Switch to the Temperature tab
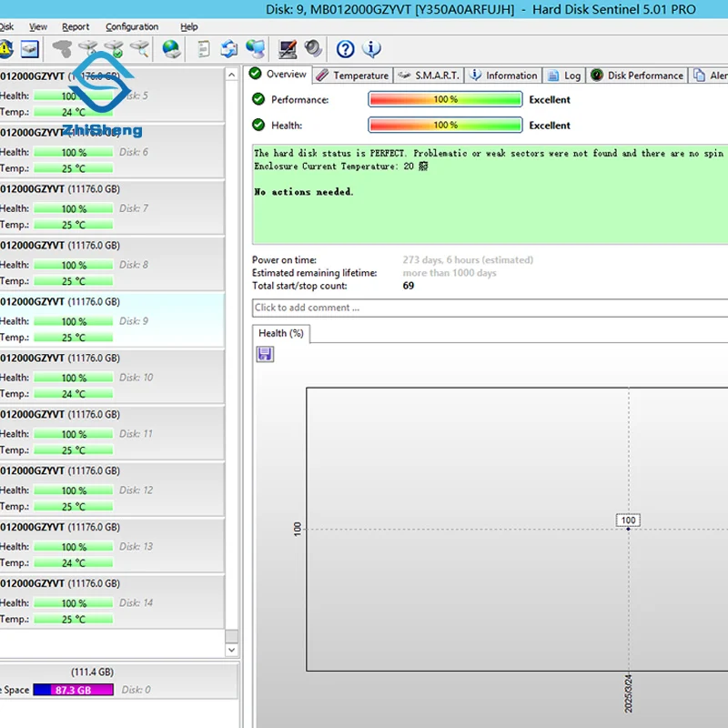The image size is (728, 728). pyautogui.click(x=352, y=76)
